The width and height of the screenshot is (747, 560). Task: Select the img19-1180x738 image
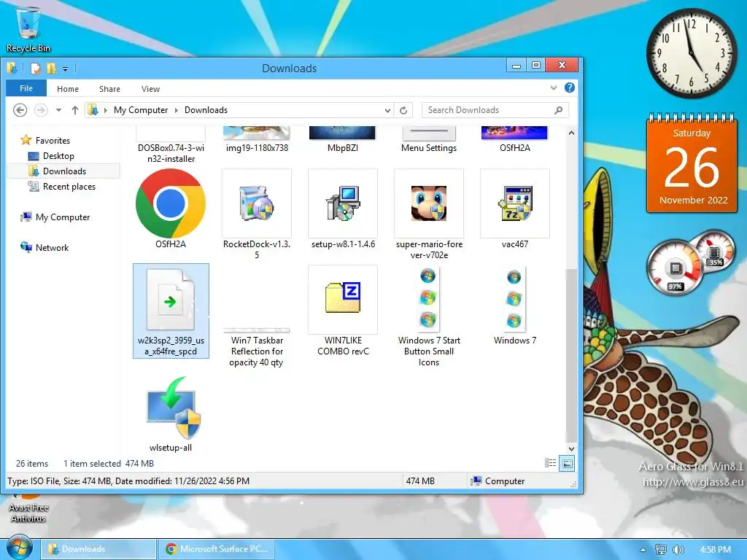click(257, 138)
